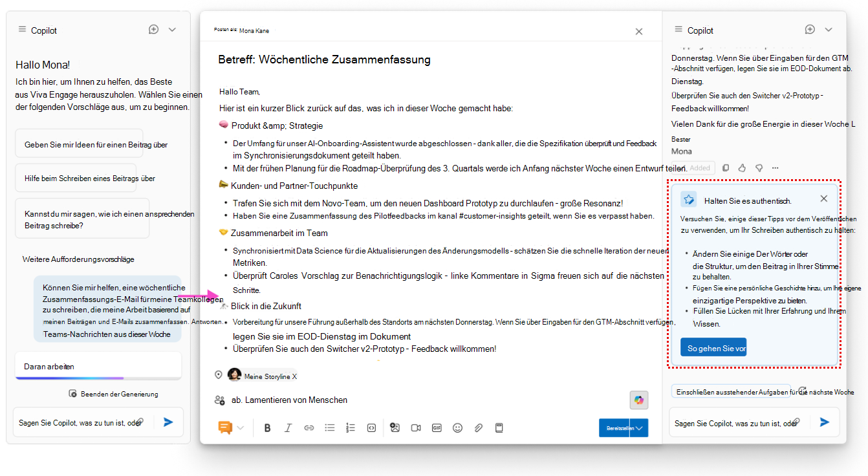Open hamburger menu in left Copilot panel
The width and height of the screenshot is (868, 476).
coord(22,30)
